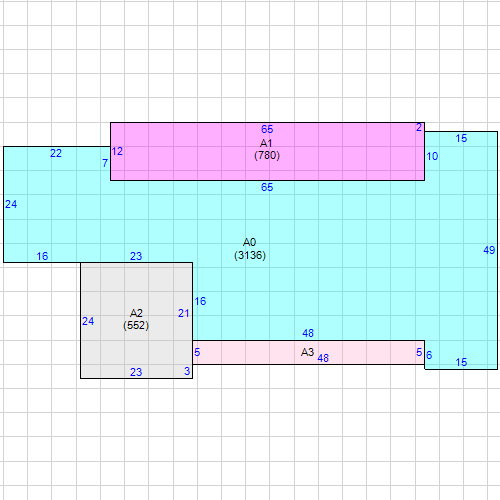The image size is (500, 500).
Task: Click the 23 dimension above A2's top edge
Action: click(136, 256)
